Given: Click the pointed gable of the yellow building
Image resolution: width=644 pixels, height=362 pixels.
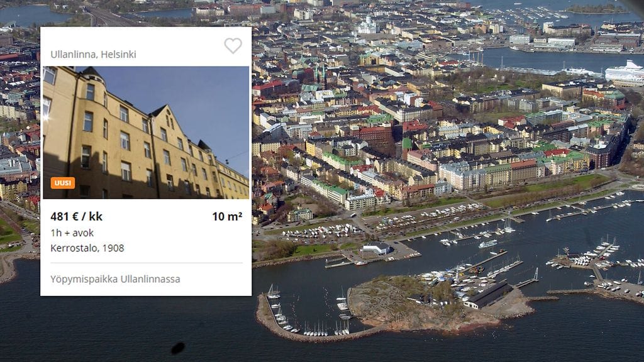Looking at the screenshot, I should pos(164,114).
